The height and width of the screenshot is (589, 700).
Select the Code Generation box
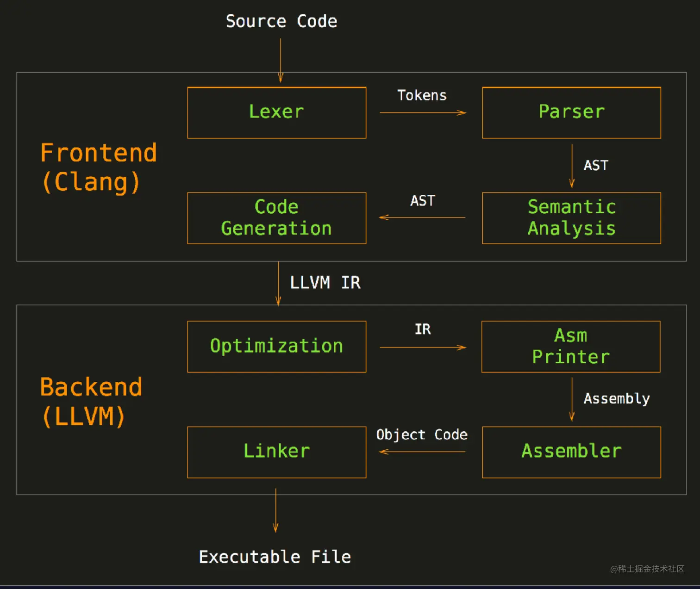276,218
